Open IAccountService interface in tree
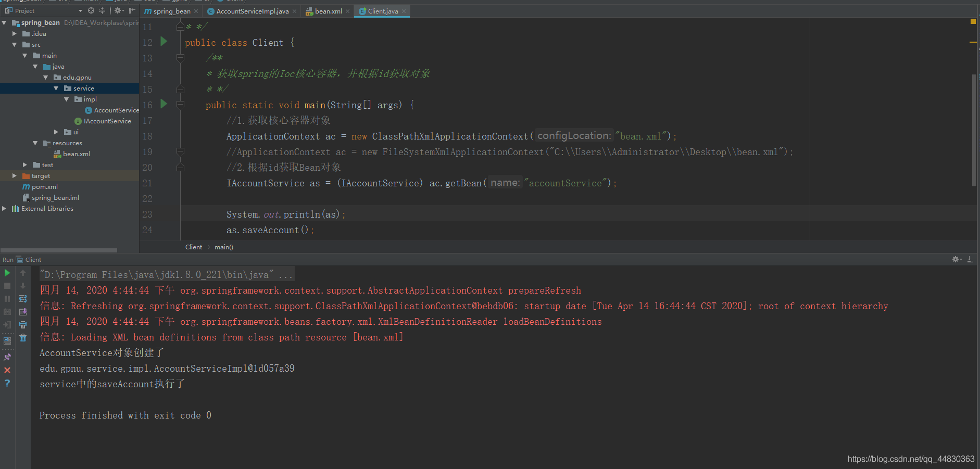This screenshot has height=469, width=980. (103, 121)
